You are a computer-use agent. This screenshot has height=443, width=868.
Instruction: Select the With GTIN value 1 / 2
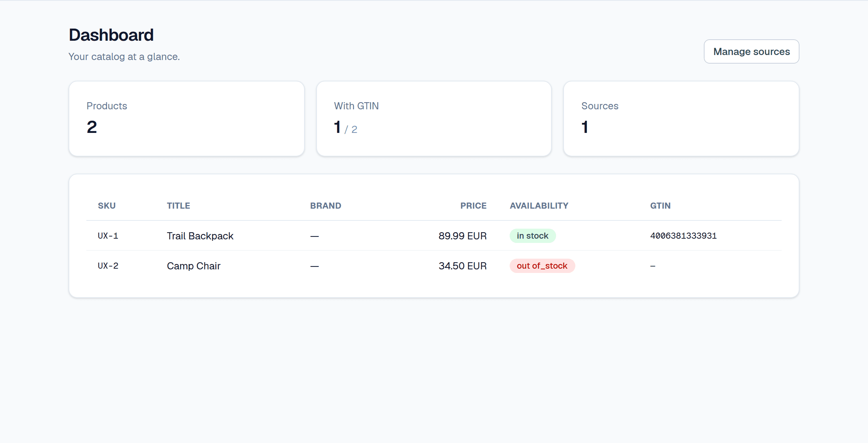[x=345, y=128]
